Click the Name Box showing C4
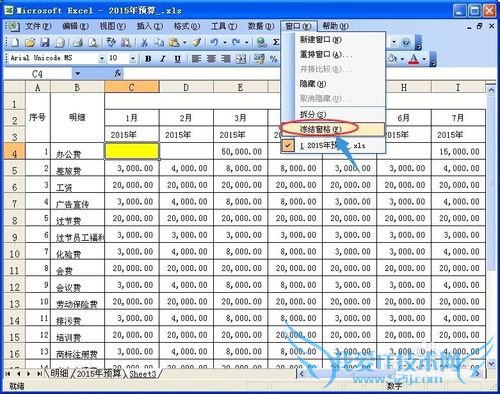 (x=38, y=73)
